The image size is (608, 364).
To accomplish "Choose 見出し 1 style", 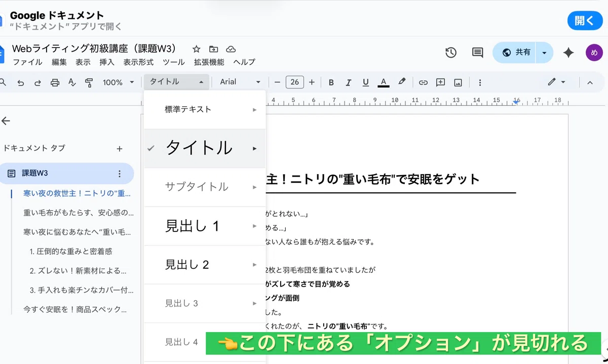I will pyautogui.click(x=205, y=226).
